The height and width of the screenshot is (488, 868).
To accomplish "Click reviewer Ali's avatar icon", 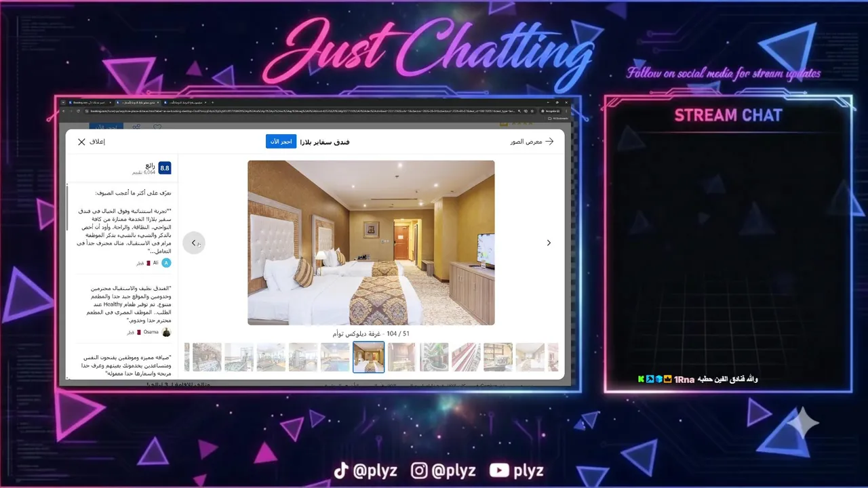I will [166, 263].
